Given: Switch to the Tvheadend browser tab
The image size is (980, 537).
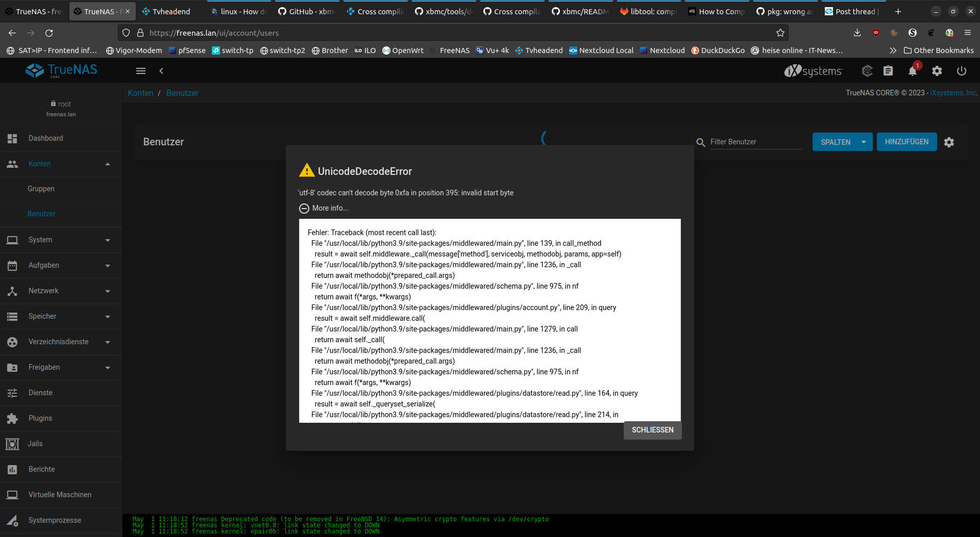Looking at the screenshot, I should [170, 11].
